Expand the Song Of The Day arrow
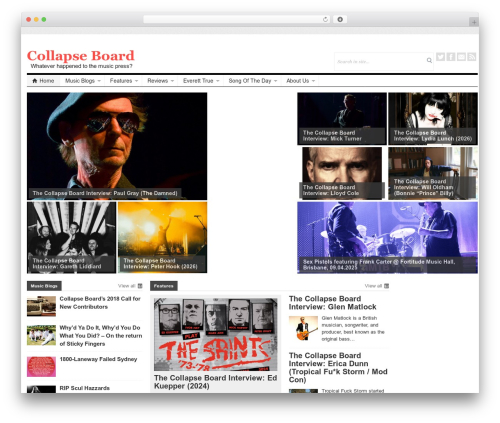Viewport: 500px width, 423px height. (276, 81)
